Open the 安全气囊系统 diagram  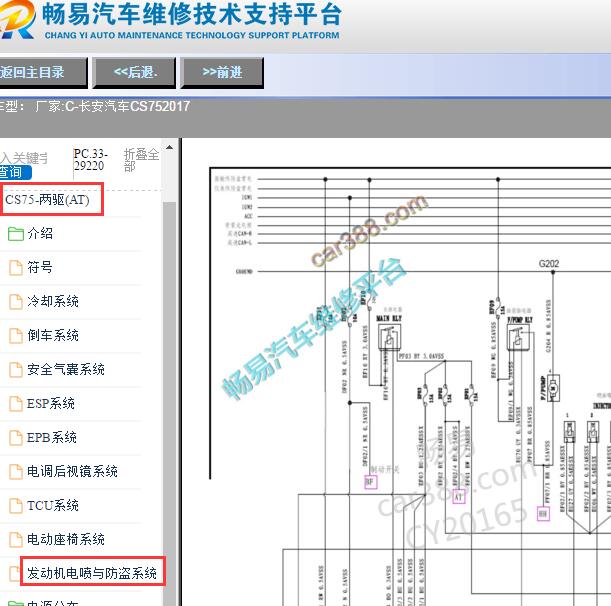(66, 369)
